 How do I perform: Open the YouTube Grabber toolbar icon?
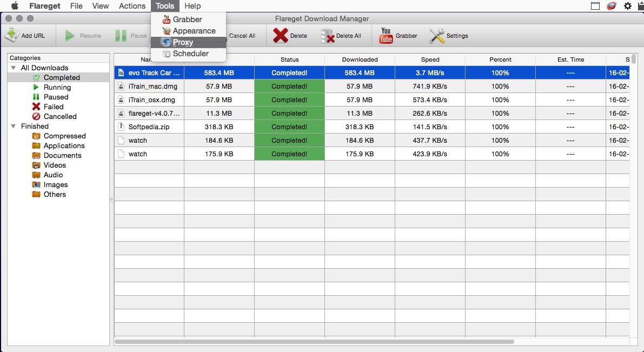386,36
